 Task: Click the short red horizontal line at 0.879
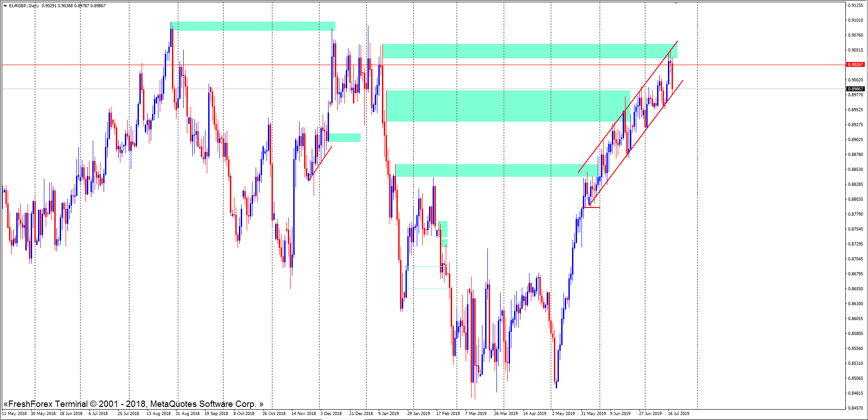(591, 208)
